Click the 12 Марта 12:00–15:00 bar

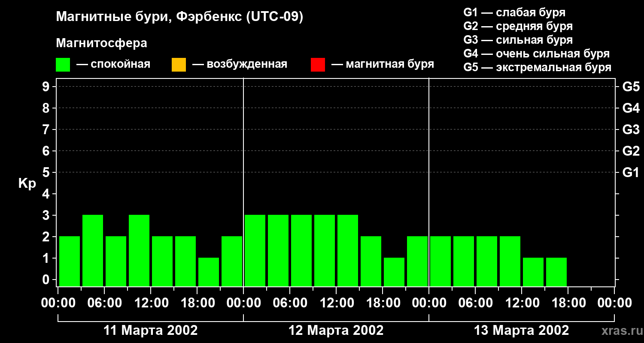[348, 250]
